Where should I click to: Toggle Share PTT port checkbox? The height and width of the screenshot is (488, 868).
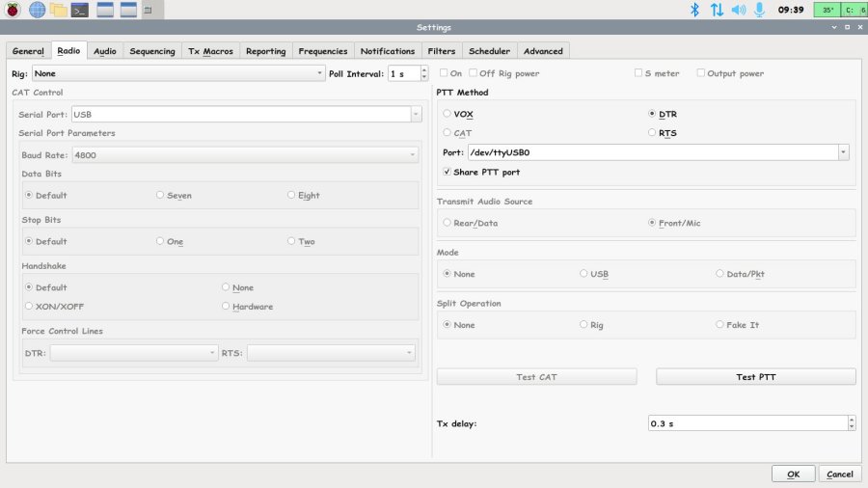click(x=481, y=172)
